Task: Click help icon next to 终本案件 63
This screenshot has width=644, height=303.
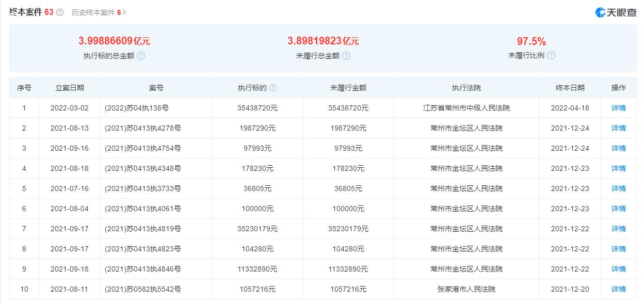Action: [x=60, y=12]
